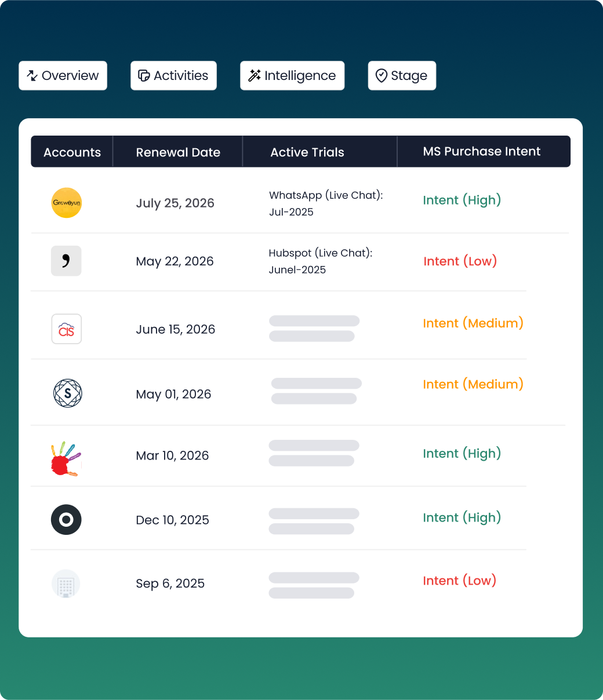The width and height of the screenshot is (603, 700).
Task: Switch to the Activities tab
Action: tap(173, 75)
